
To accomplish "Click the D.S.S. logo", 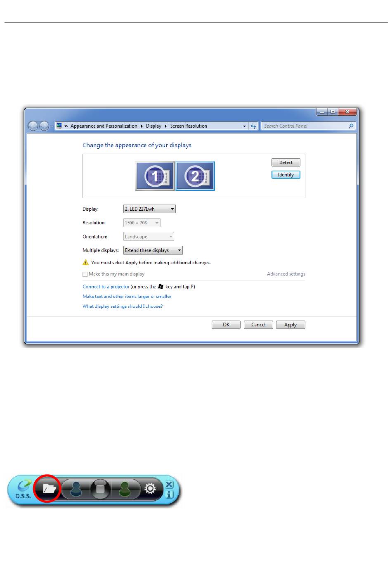I will tap(24, 490).
